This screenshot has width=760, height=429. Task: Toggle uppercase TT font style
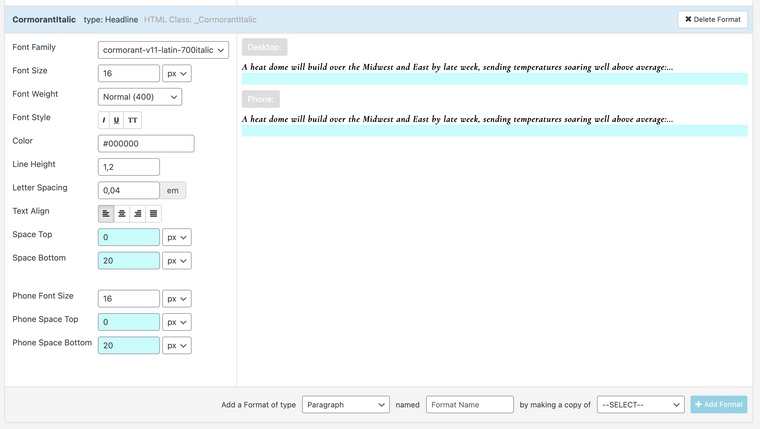pos(133,120)
